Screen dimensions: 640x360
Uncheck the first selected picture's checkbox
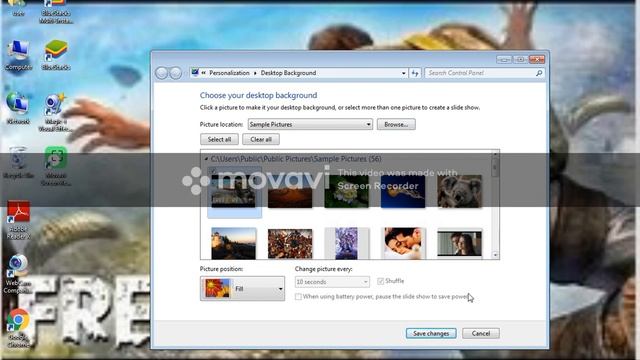pyautogui.click(x=213, y=171)
